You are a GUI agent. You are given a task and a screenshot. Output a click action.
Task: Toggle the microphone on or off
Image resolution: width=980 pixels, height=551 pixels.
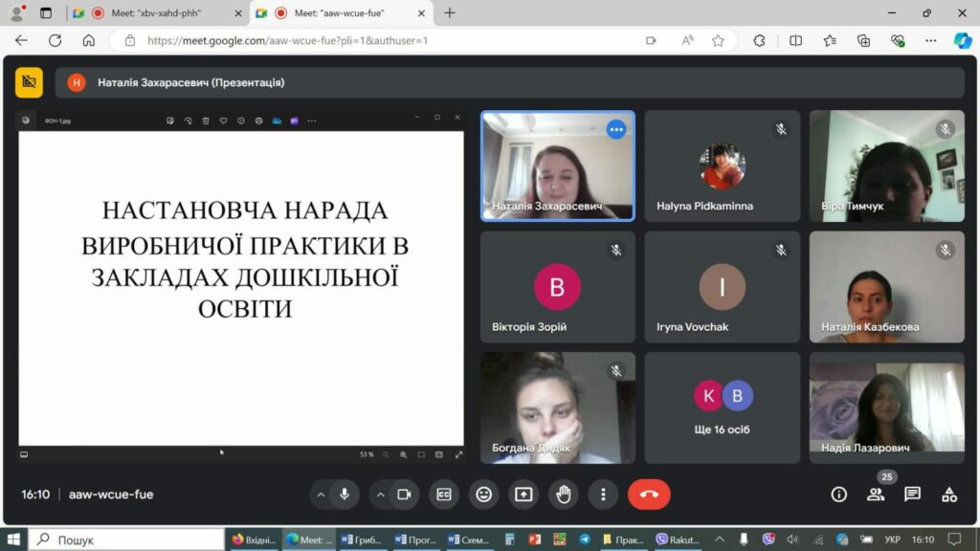(344, 495)
